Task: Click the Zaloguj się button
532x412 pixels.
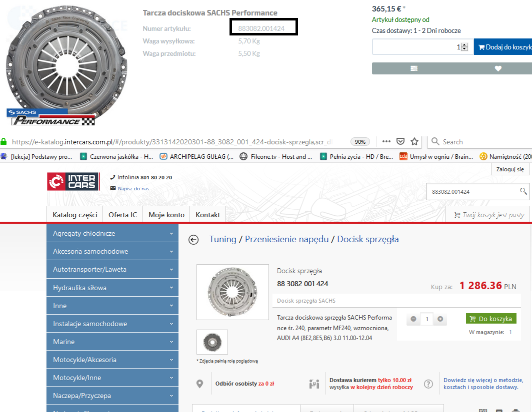Action: coord(510,169)
